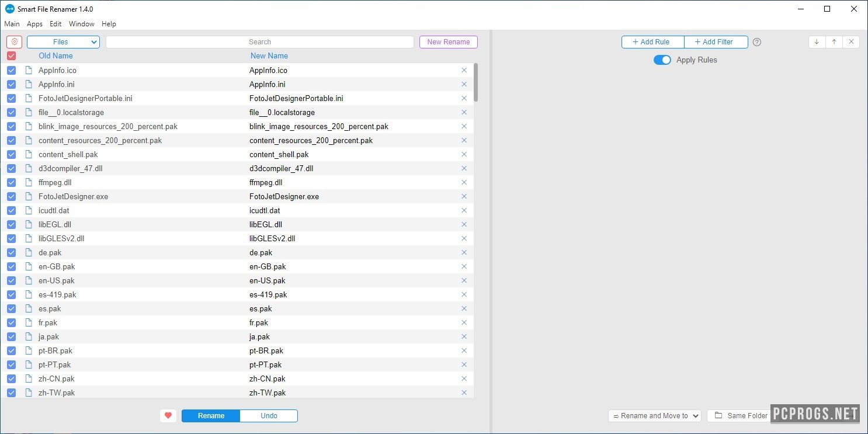Open the Main menu
This screenshot has height=434, width=868.
pyautogui.click(x=12, y=24)
